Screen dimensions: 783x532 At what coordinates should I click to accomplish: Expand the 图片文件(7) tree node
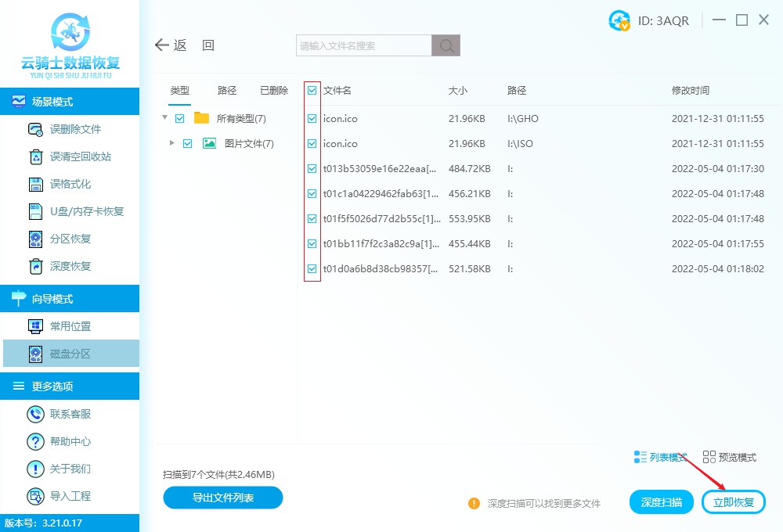click(x=172, y=143)
